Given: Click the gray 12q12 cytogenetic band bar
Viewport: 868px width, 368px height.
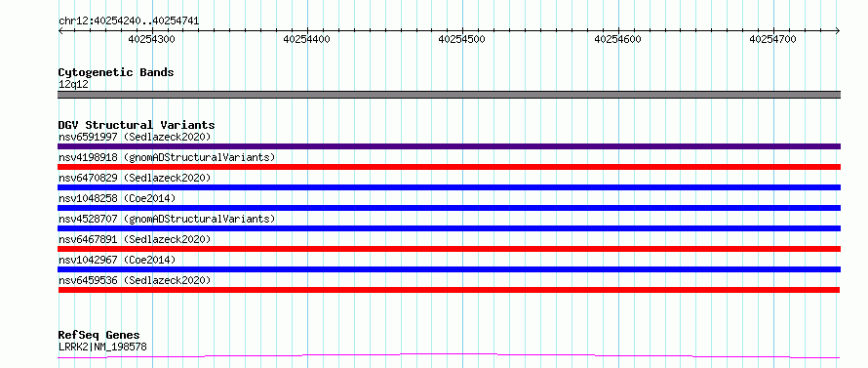Looking at the screenshot, I should click(449, 95).
